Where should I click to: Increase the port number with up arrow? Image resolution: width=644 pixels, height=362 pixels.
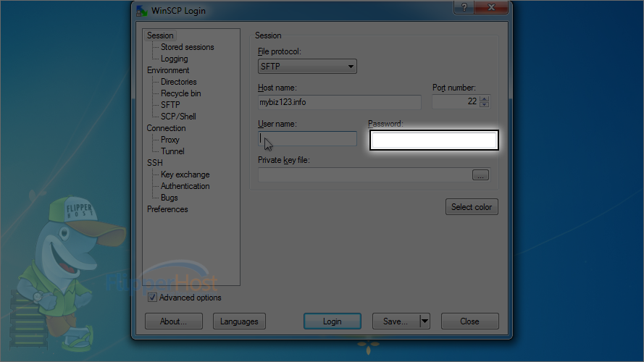pyautogui.click(x=484, y=98)
